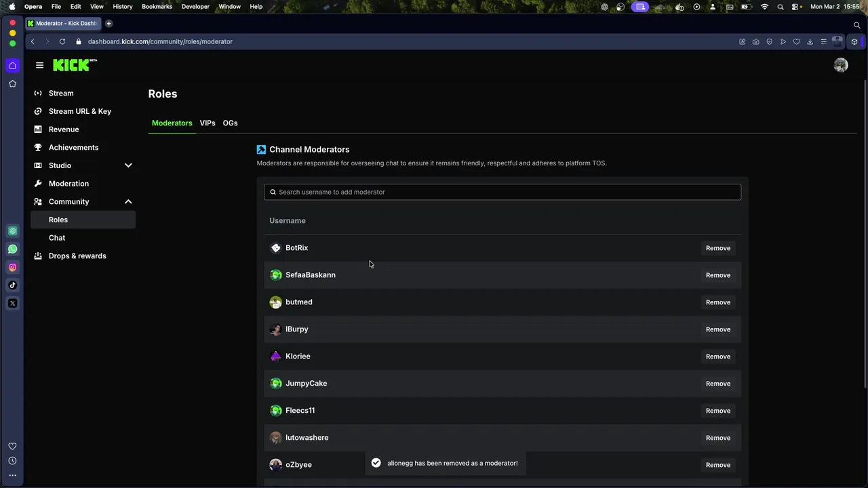Open the Opera sidebar history clock icon
The width and height of the screenshot is (868, 488).
12,461
